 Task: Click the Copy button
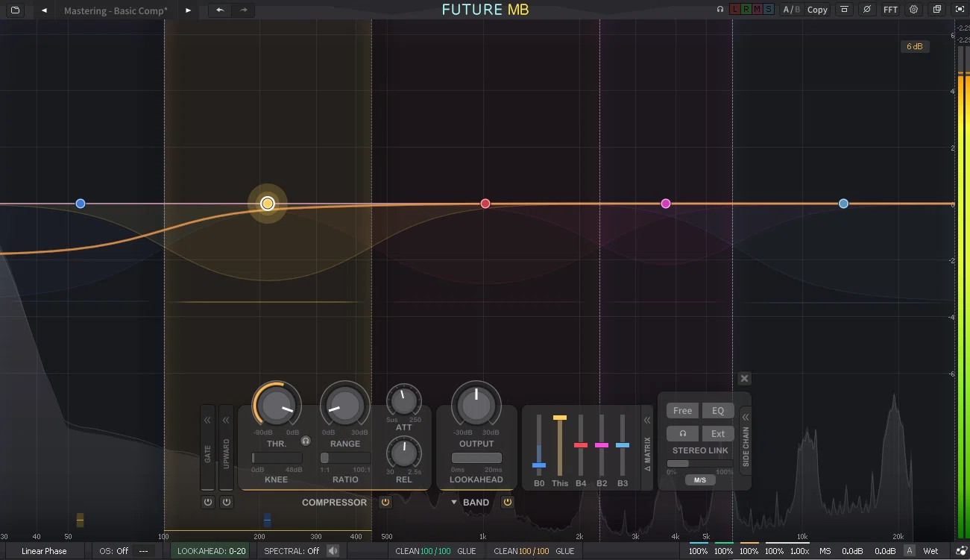point(817,10)
